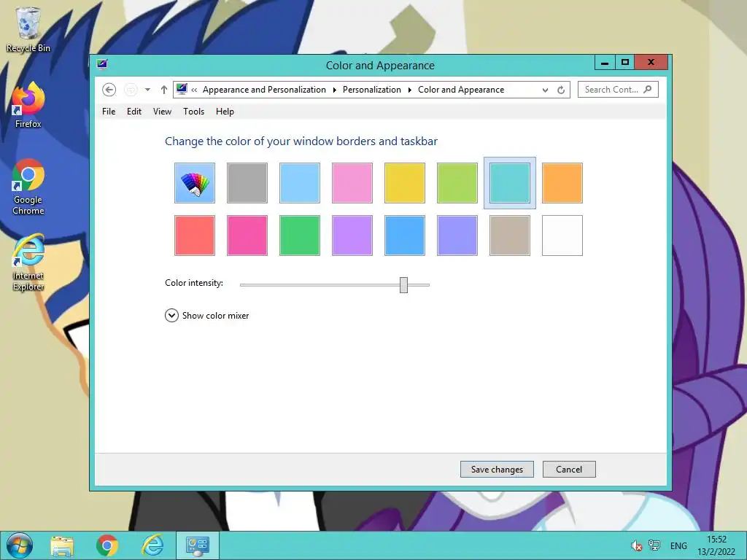Select the light blue swatch in first row
Screen dimensions: 747x560
pos(300,183)
